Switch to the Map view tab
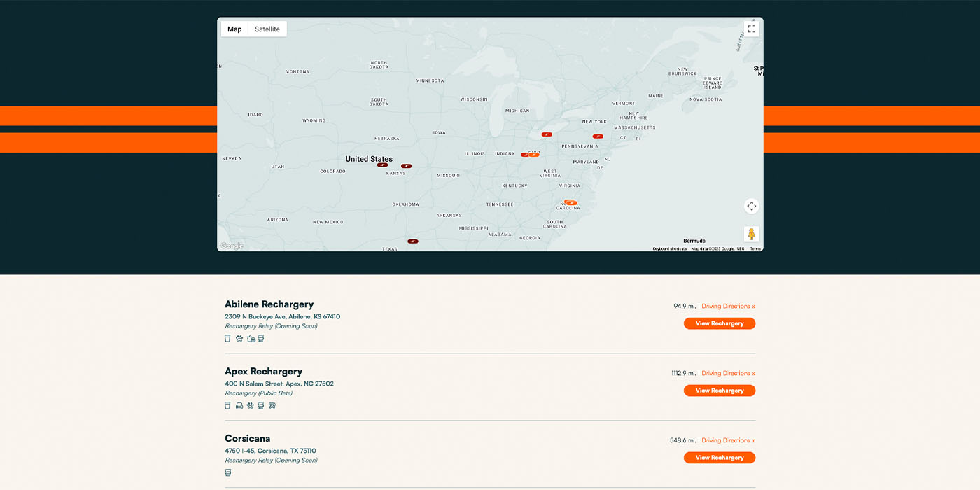980x490 pixels. [x=234, y=29]
